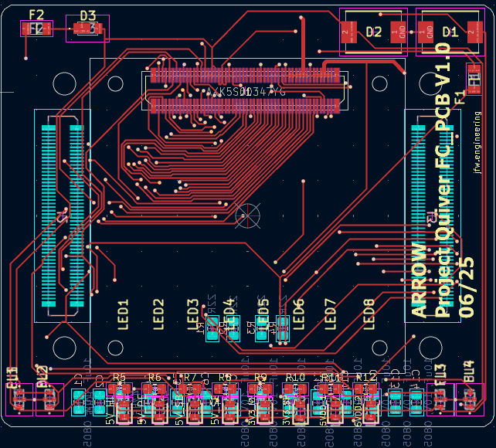Image resolution: width=496 pixels, height=448 pixels.
Task: Select the board origin crosshair marker
Action: point(247,216)
